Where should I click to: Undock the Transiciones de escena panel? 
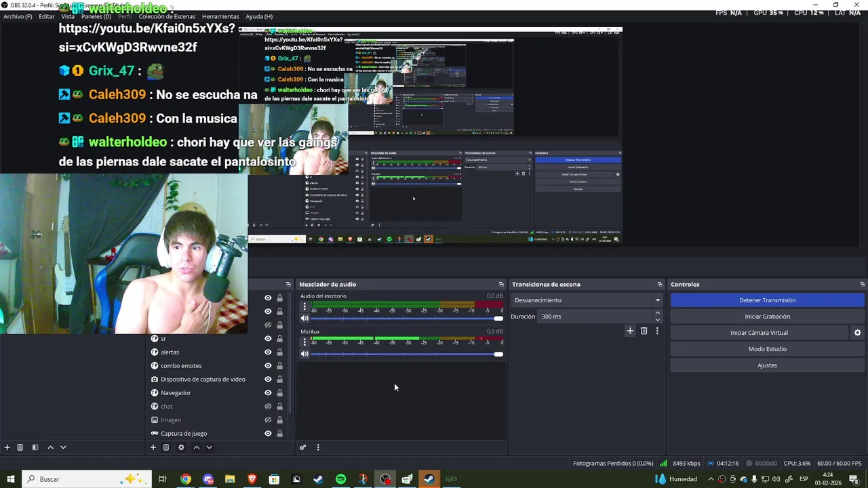tap(660, 285)
